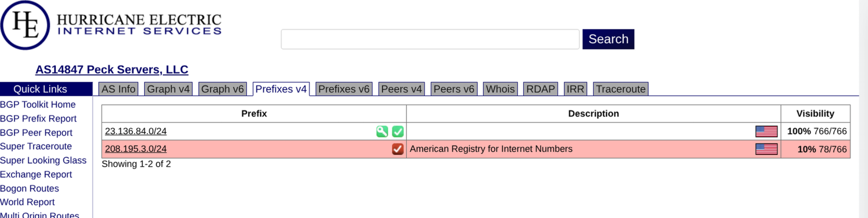The width and height of the screenshot is (868, 218).
Task: Open BGP Toolkit Home in Quick Links
Action: [38, 104]
